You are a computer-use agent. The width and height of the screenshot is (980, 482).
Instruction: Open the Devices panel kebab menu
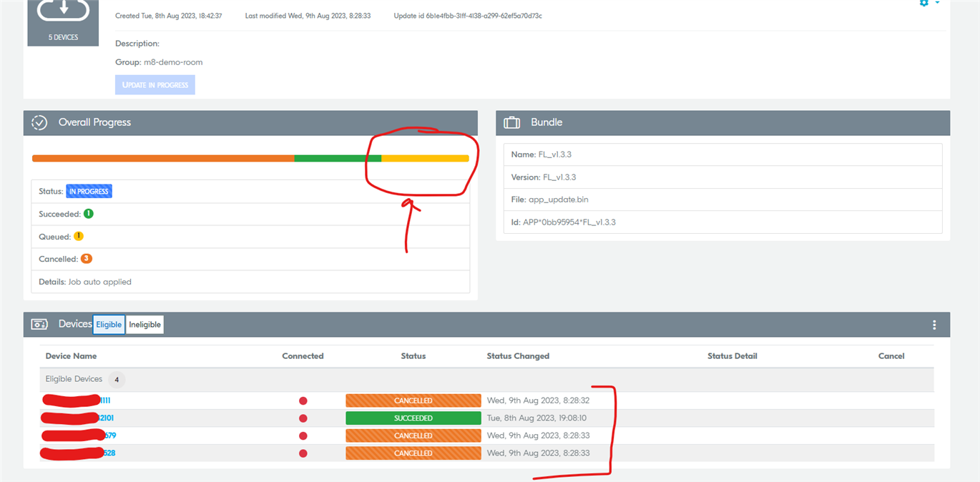(x=934, y=324)
